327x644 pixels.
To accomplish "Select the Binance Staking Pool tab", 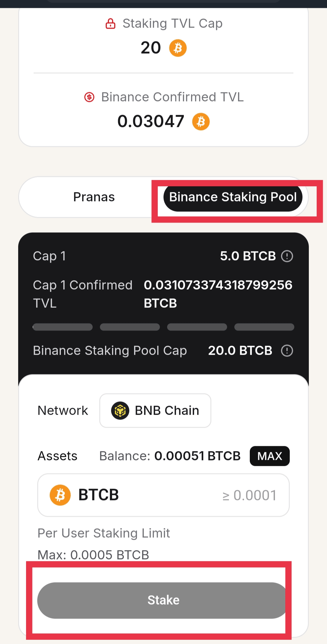I will tap(233, 197).
